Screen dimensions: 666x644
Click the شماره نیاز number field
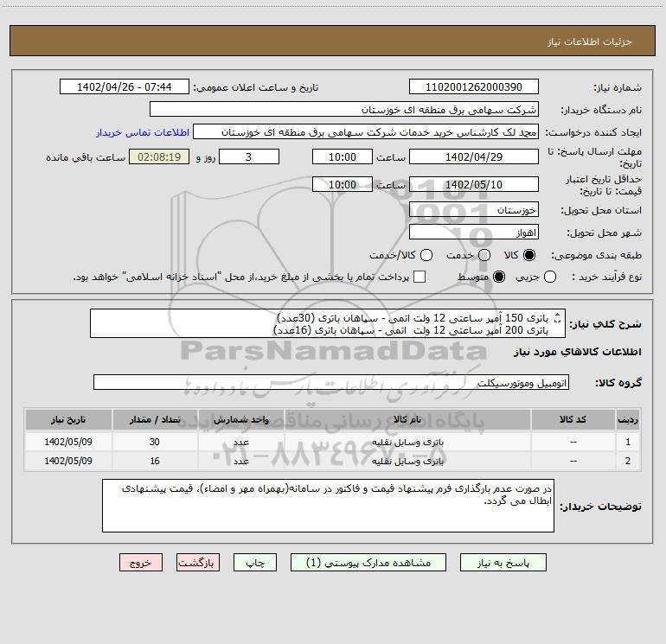473,87
